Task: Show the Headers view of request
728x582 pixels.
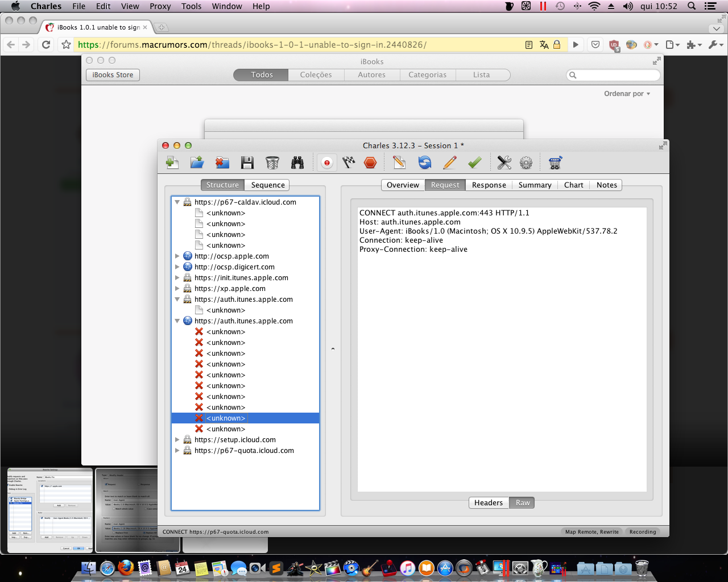Action: click(489, 503)
